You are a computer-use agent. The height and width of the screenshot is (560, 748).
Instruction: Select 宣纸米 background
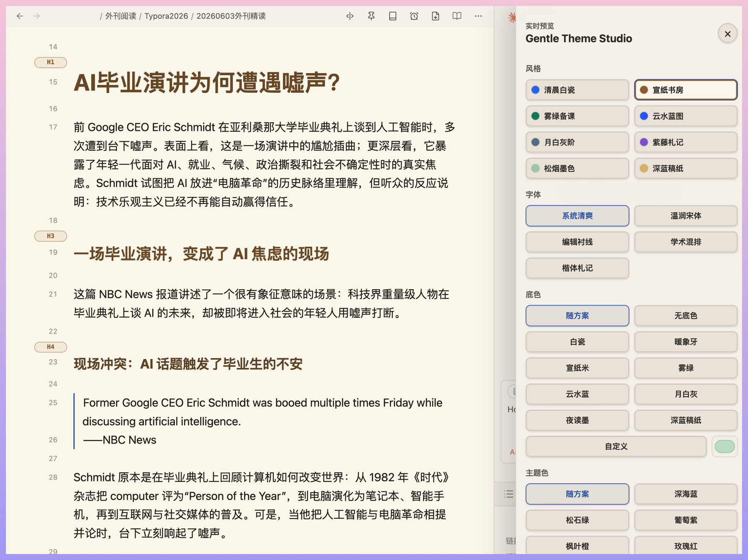click(577, 368)
